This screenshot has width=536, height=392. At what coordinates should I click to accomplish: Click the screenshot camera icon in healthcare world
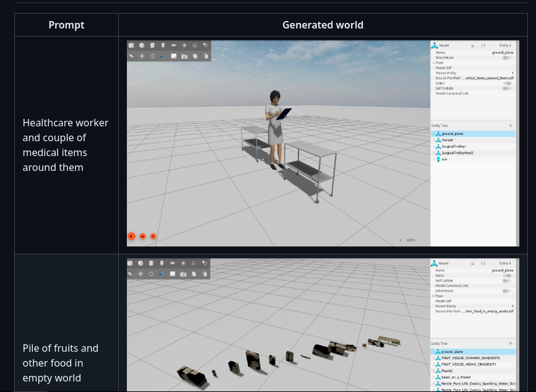pos(184,56)
